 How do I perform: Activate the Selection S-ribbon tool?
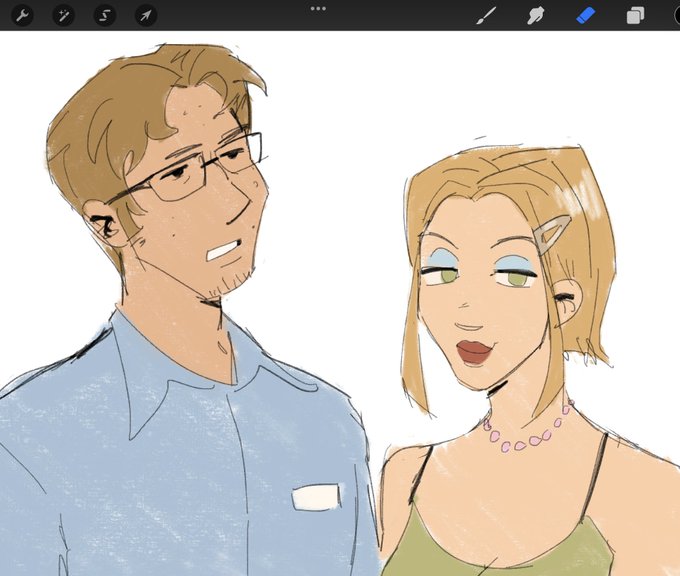click(x=105, y=16)
